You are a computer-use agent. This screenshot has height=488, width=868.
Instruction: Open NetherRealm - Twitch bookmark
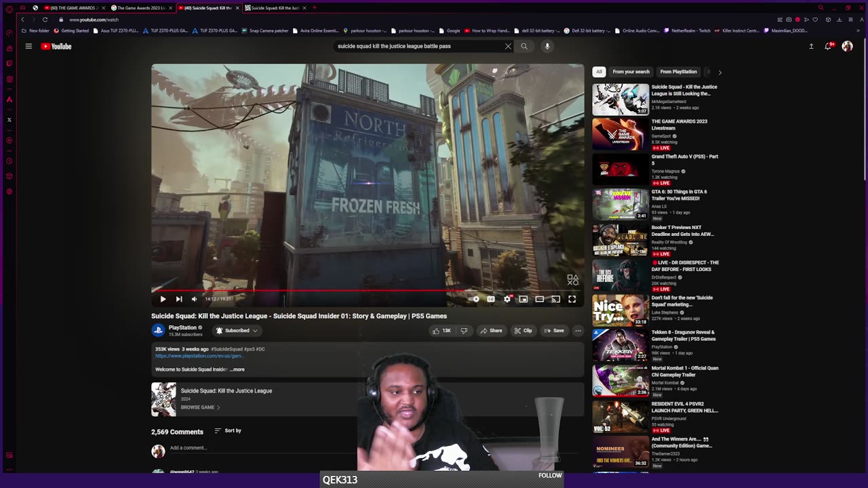click(x=687, y=30)
